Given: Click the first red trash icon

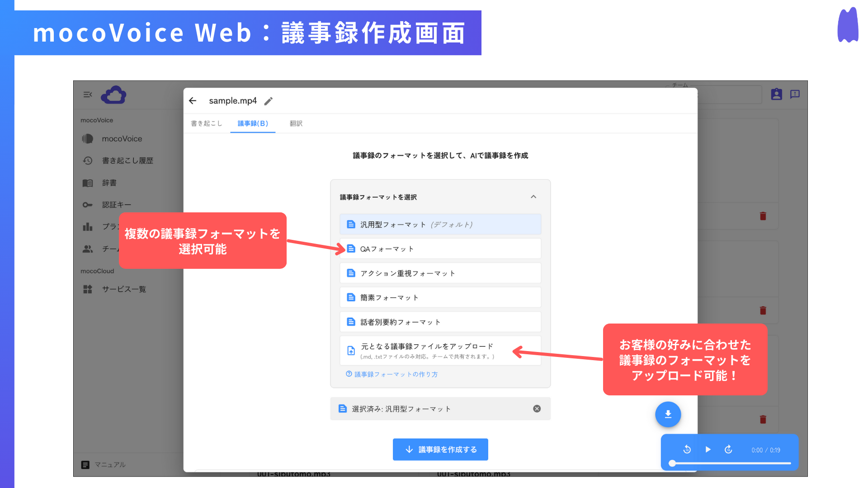Looking at the screenshot, I should [763, 216].
